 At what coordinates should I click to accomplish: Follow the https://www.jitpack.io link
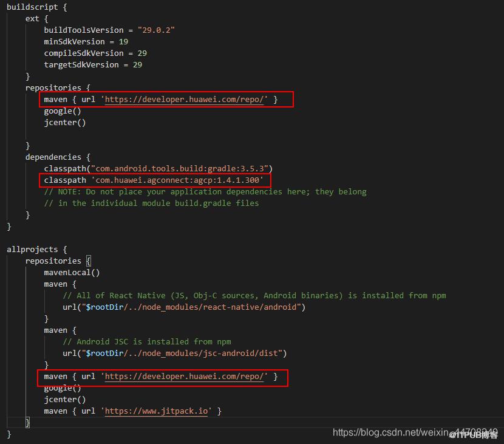[x=156, y=411]
